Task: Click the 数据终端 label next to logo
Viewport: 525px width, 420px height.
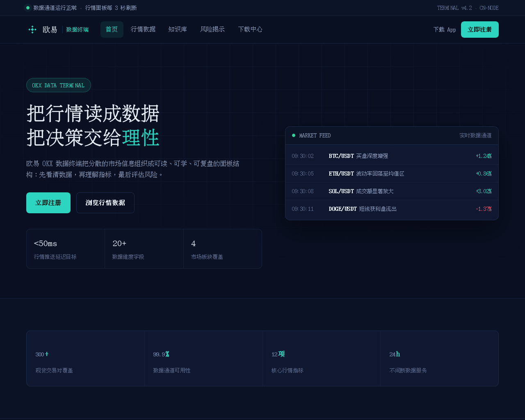Action: coord(78,30)
